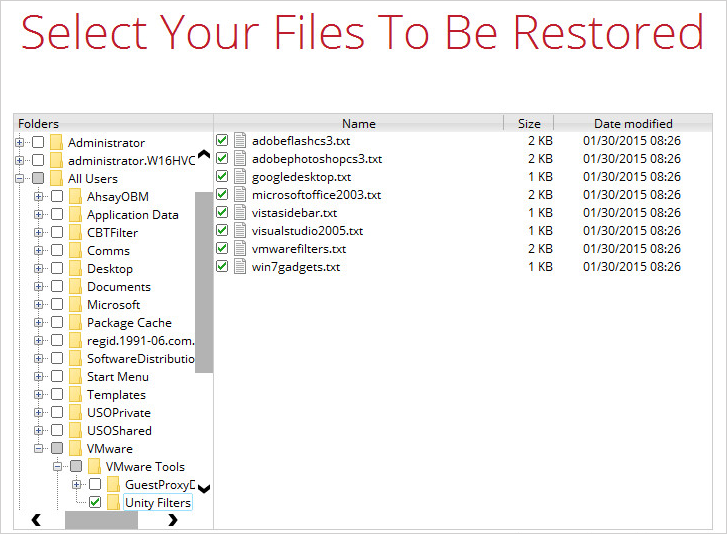Uncheck the googledesktop.txt checkbox

[222, 177]
